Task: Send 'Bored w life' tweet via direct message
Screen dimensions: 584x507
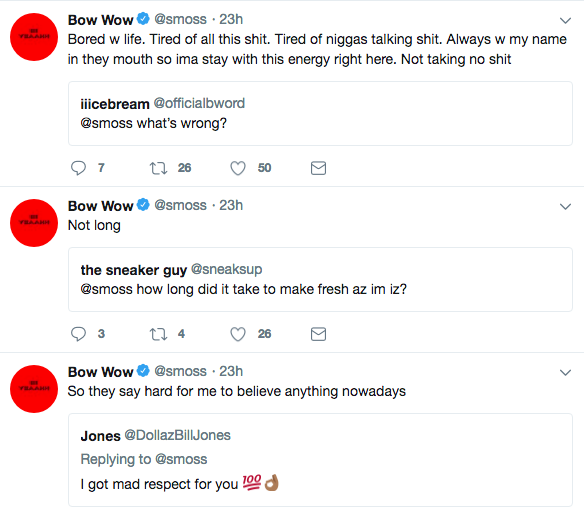Action: pos(318,168)
